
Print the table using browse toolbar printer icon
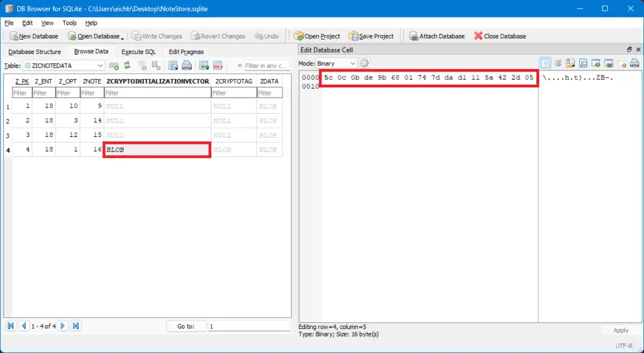click(x=187, y=65)
